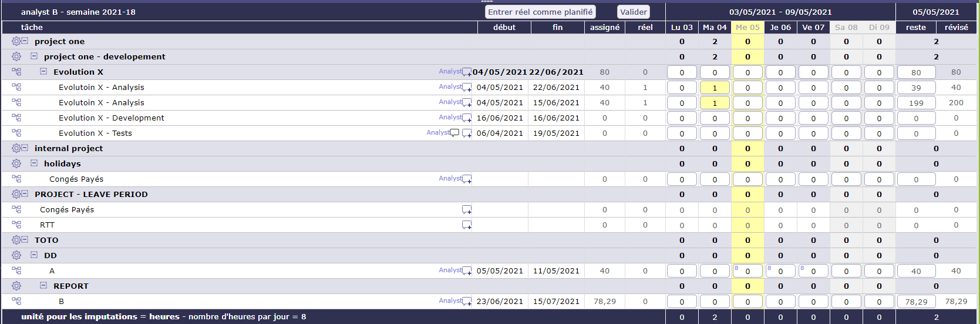
Task: Click the reste field showing 78,29
Action: coord(916,302)
